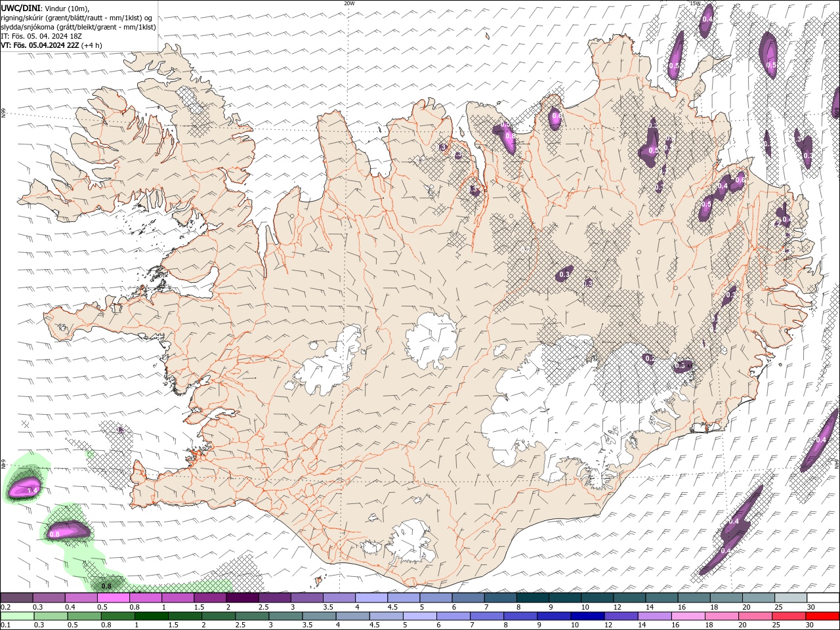This screenshot has width=840, height=630.
Task: Click the '20W' longitude label
Action: (349, 3)
